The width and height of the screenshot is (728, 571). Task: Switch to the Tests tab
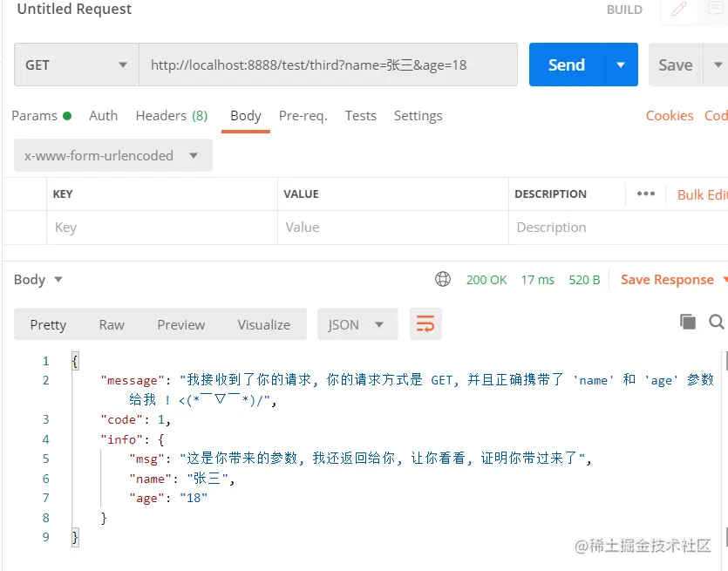(x=360, y=115)
